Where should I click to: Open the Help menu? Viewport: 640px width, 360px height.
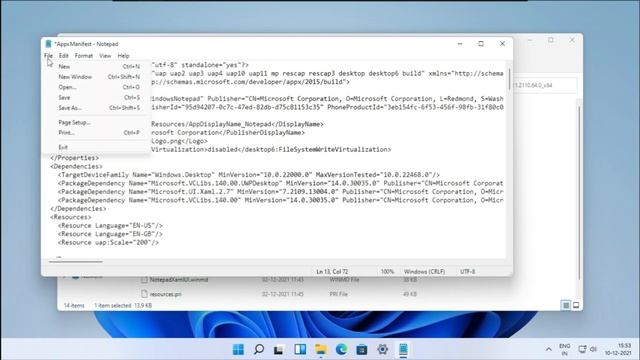click(123, 56)
